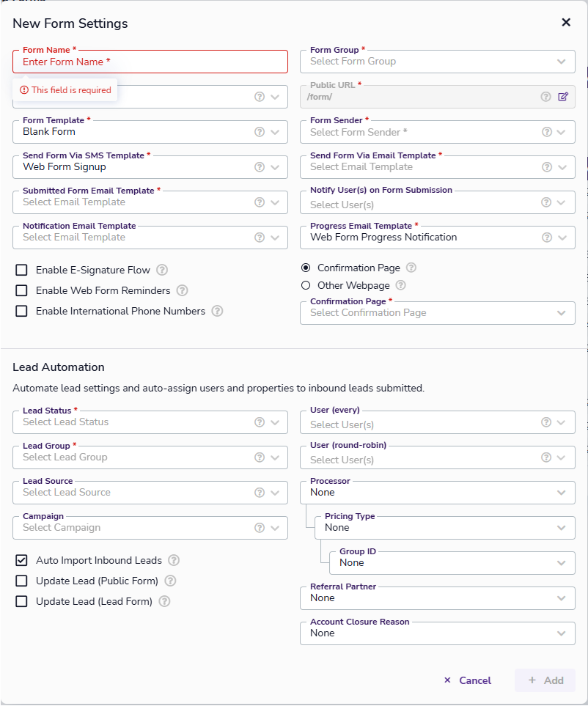The image size is (588, 706).
Task: Tick the Update Lead (Public Form) checkbox
Action: pyautogui.click(x=22, y=581)
